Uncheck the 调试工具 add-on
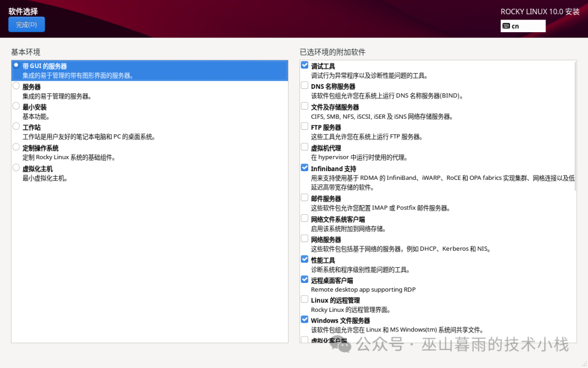588x368 pixels. (x=304, y=64)
